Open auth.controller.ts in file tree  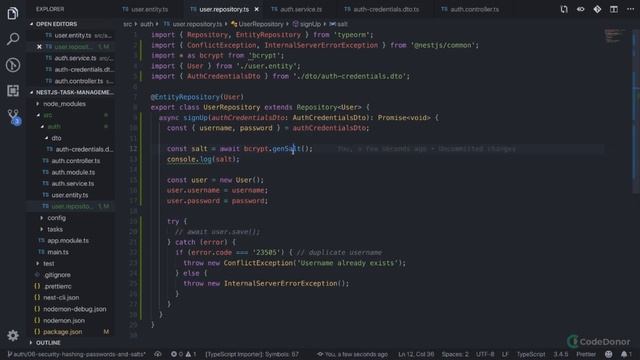tap(76, 161)
